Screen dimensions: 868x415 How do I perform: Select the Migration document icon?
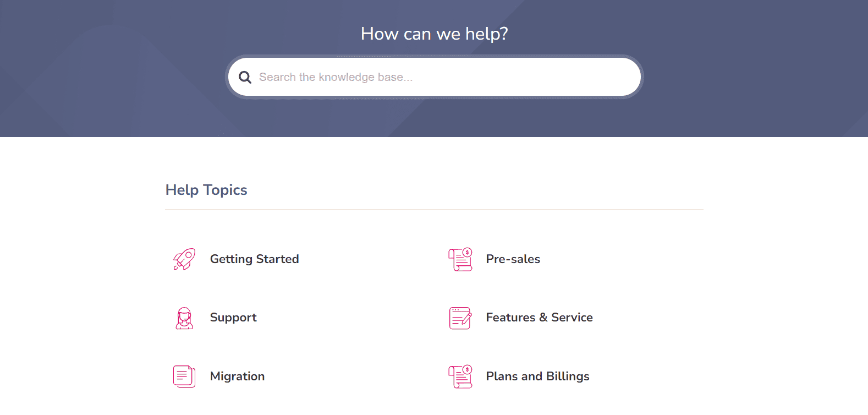pyautogui.click(x=184, y=376)
